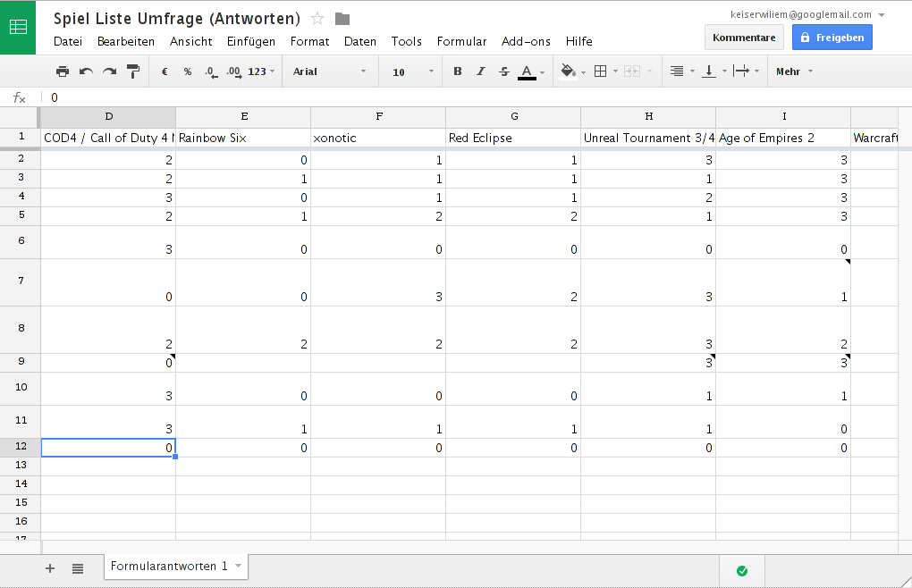Screen dimensions: 912x588
Task: Click the xonotic header cell
Action: (378, 139)
